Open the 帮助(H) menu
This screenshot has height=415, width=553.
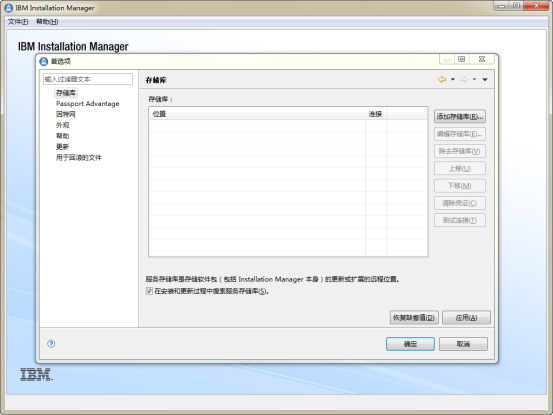coord(47,22)
